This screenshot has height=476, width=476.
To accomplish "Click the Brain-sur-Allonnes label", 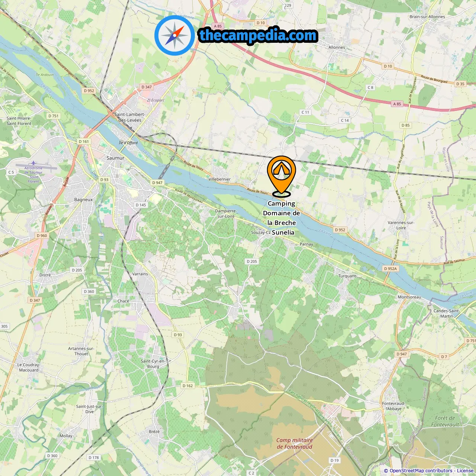I will [x=427, y=17].
